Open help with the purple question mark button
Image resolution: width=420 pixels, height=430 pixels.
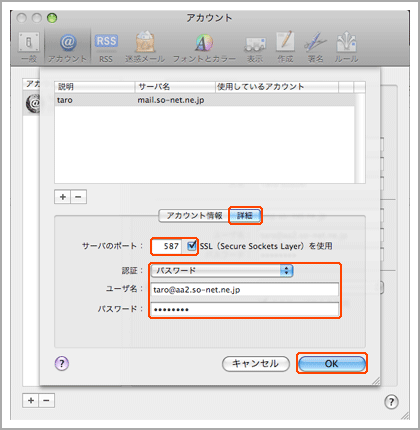click(x=62, y=363)
